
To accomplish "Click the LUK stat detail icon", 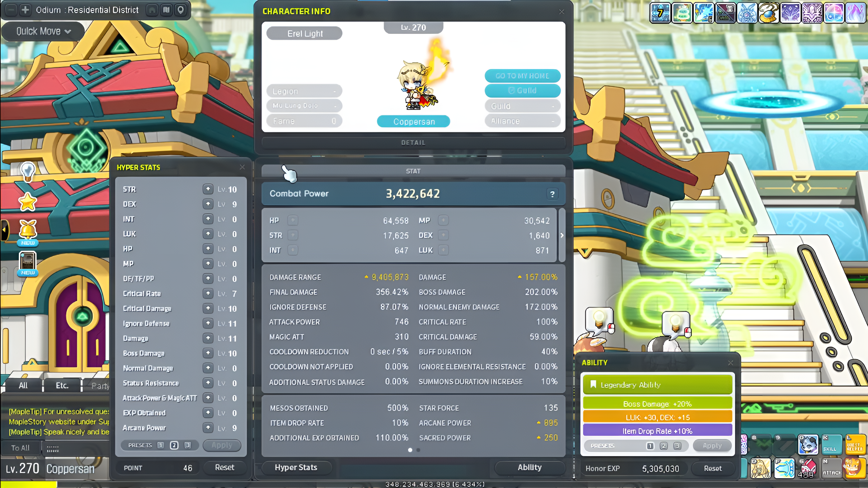I will pos(443,250).
